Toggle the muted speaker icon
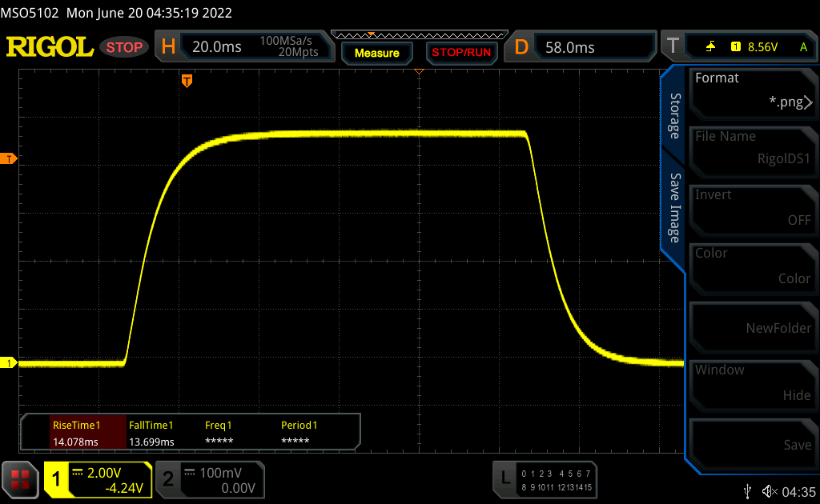 (770, 490)
